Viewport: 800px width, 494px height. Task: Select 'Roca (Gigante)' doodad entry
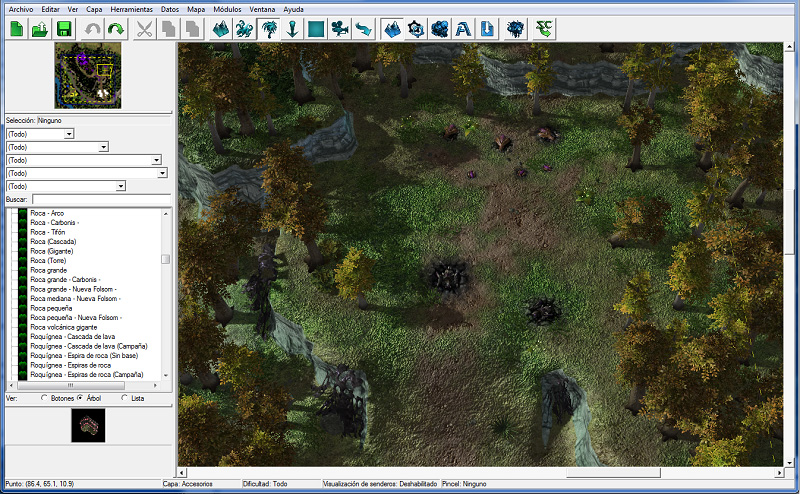52,251
